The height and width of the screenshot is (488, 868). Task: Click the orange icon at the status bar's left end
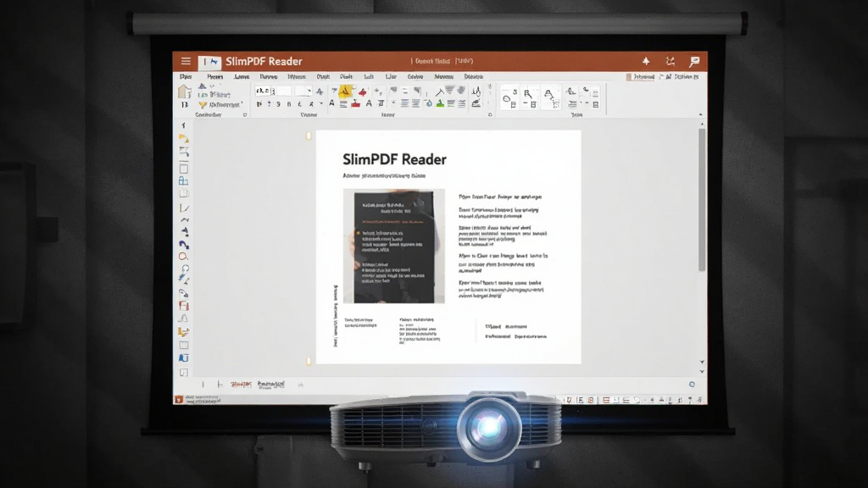coord(178,399)
